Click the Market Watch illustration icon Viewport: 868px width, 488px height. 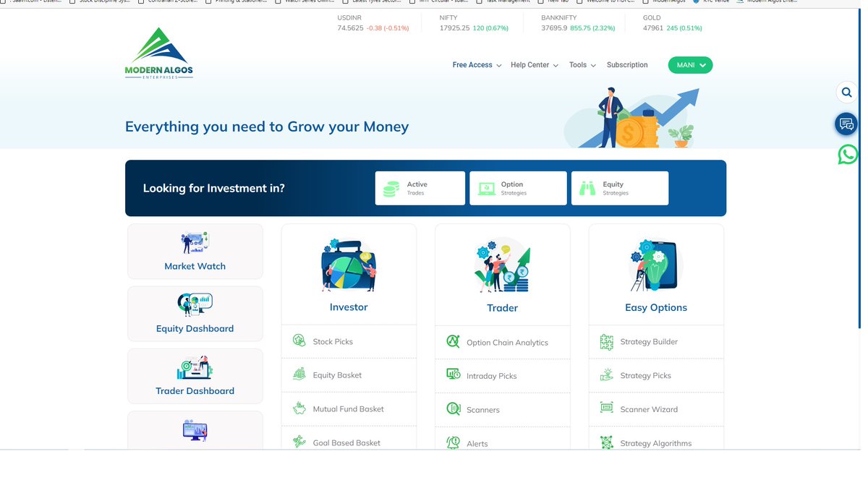(x=195, y=242)
